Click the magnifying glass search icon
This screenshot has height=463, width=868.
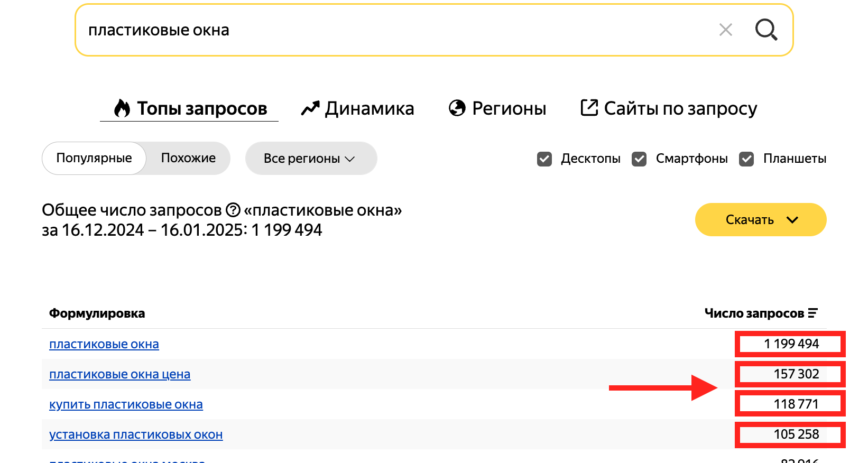766,30
